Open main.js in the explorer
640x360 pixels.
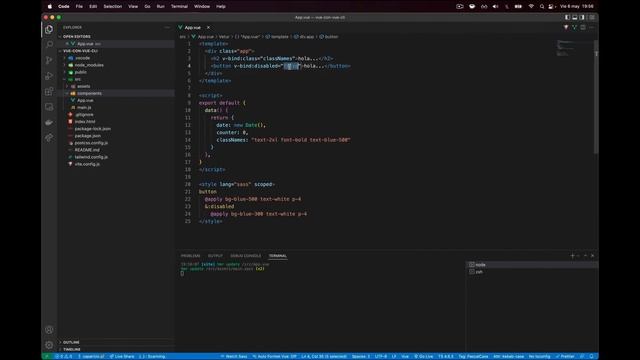84,107
